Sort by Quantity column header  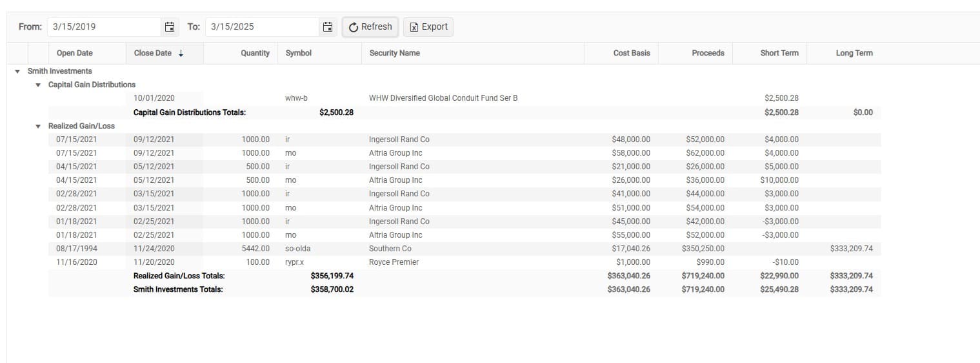pos(241,53)
